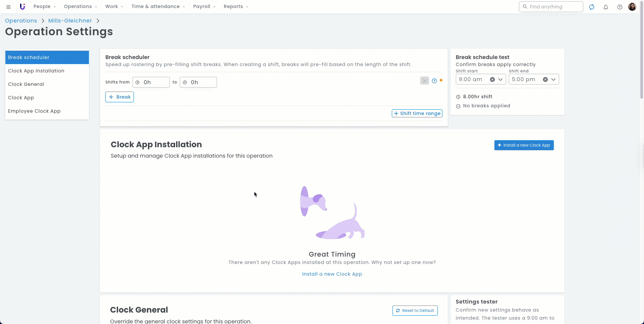The width and height of the screenshot is (644, 324).
Task: Expand the Shift end time dropdown
Action: (x=553, y=79)
